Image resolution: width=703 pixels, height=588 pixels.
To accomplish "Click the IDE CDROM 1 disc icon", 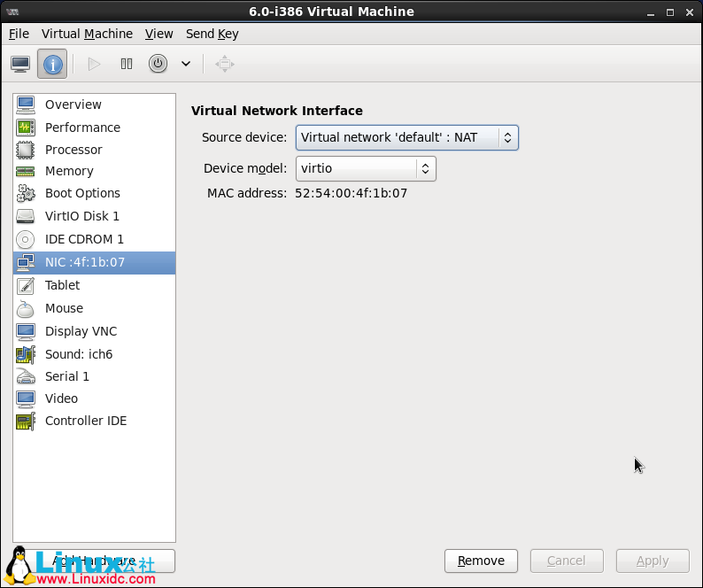I will click(26, 239).
